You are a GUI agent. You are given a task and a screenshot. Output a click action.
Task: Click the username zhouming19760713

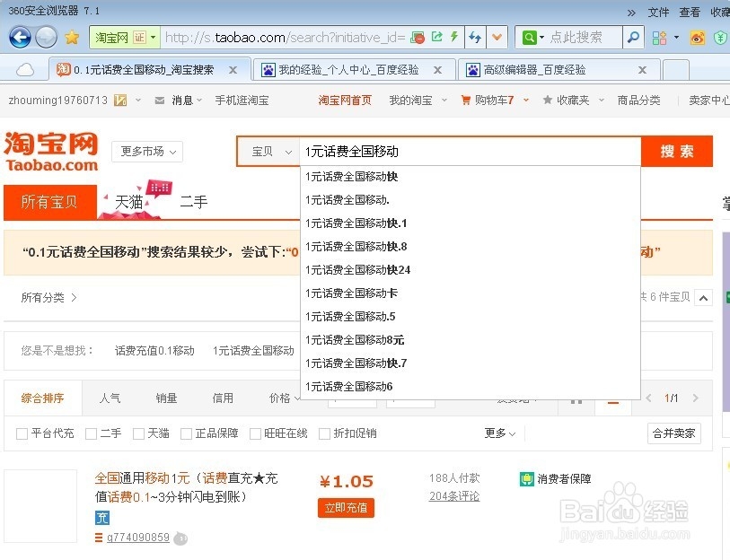[x=57, y=101]
